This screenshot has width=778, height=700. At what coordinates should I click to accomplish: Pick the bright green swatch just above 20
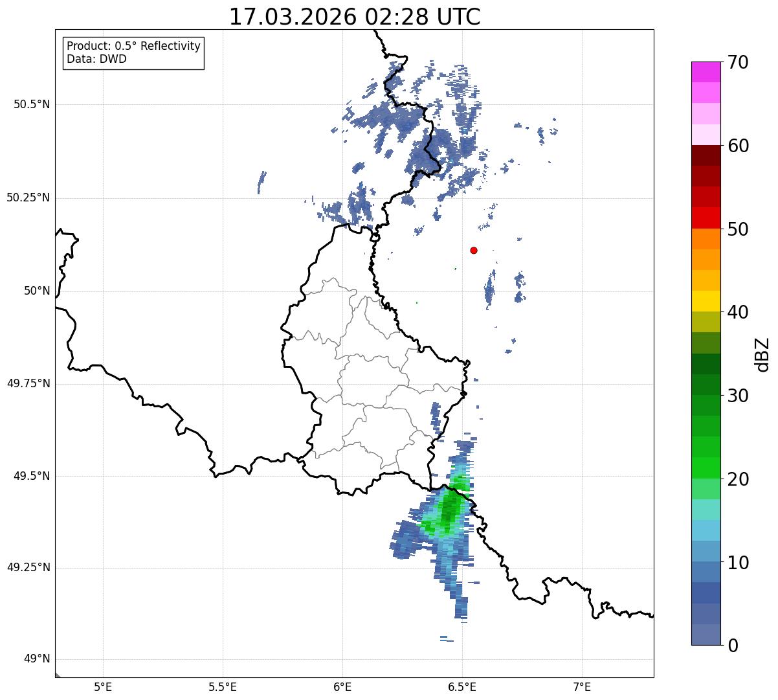706,468
